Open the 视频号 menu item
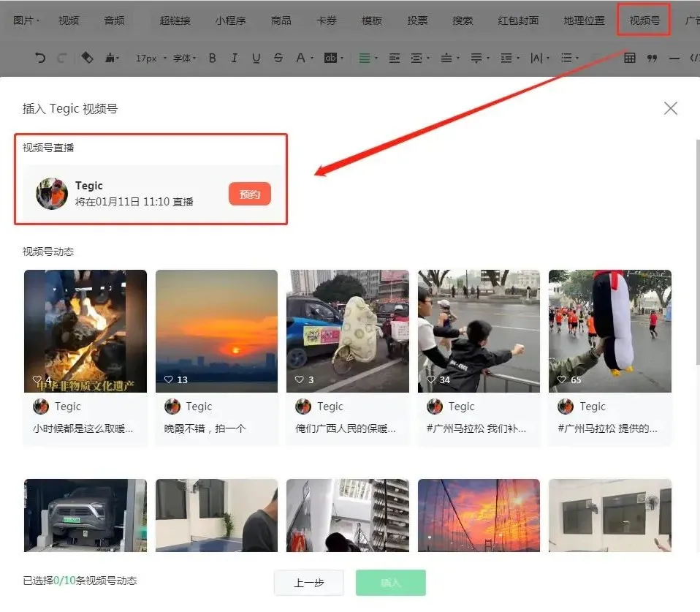 [644, 20]
